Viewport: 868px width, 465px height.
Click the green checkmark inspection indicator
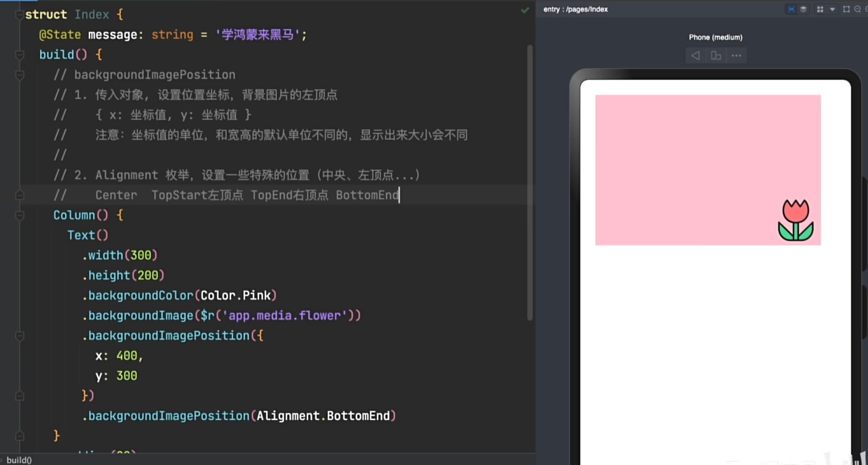click(525, 10)
